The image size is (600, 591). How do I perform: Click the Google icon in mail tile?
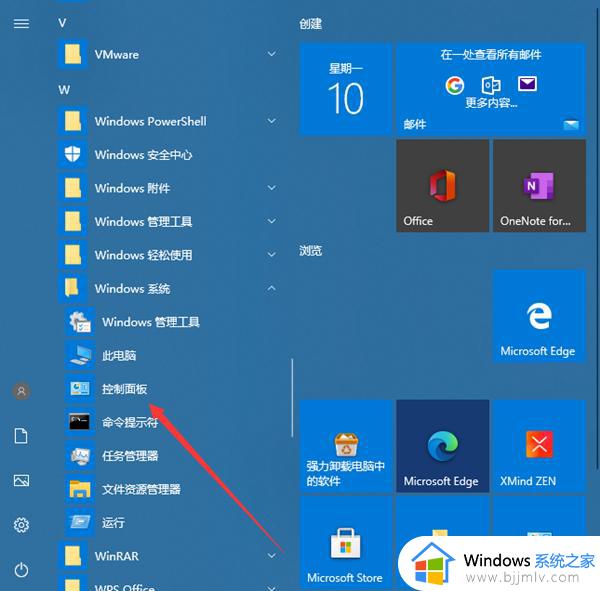(455, 85)
